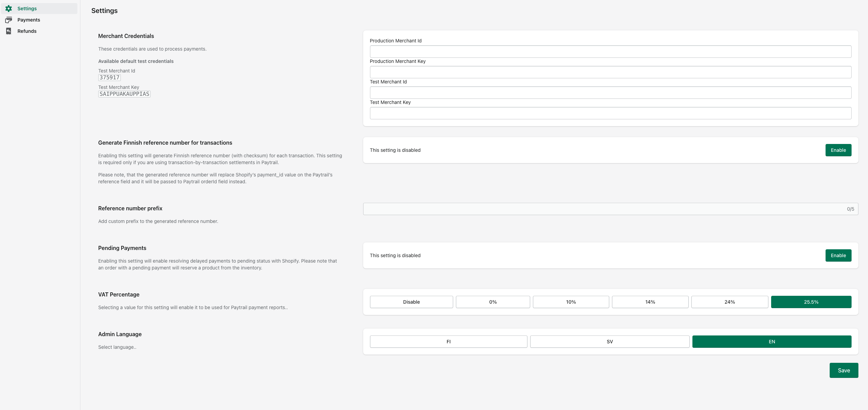Click the Refunds icon in sidebar
The width and height of the screenshot is (868, 410).
(x=9, y=31)
